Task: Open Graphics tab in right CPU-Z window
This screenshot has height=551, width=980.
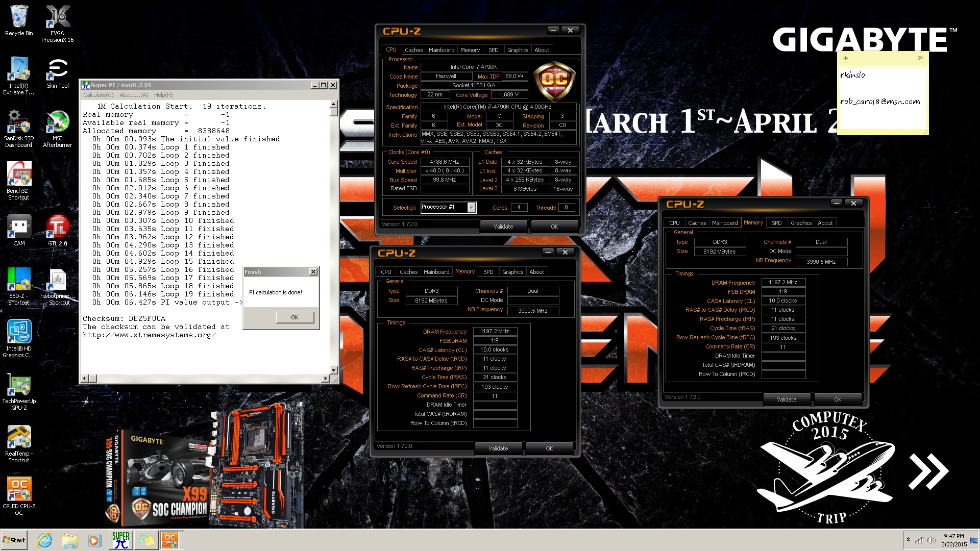Action: pyautogui.click(x=801, y=223)
